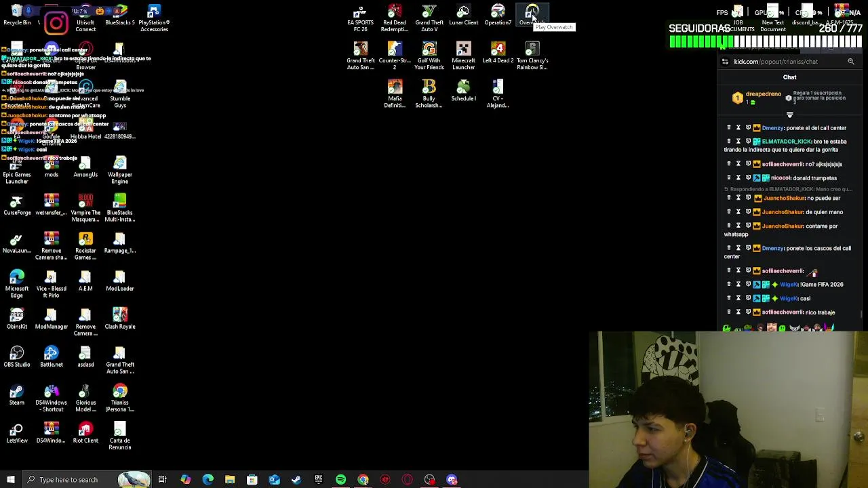This screenshot has width=868, height=488.
Task: Launch Battle.net desktop shortcut
Action: [52, 357]
